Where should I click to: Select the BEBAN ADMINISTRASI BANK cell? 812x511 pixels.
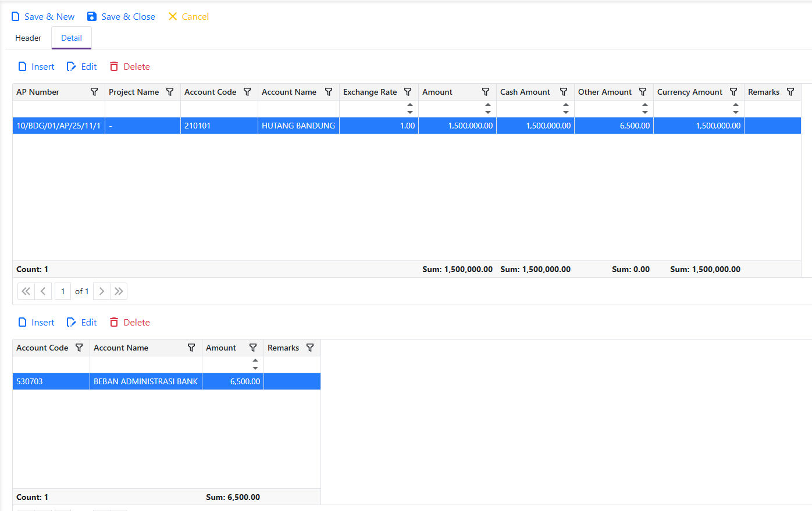pyautogui.click(x=146, y=381)
